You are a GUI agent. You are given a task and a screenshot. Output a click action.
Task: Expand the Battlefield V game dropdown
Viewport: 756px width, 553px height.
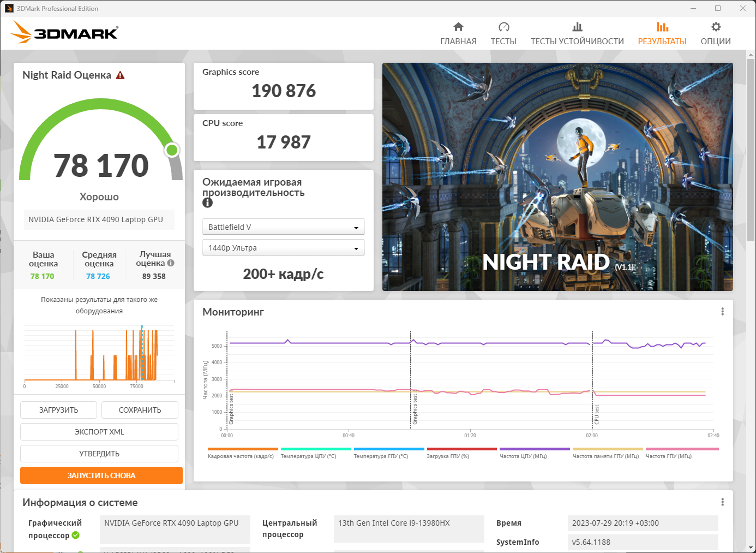click(x=283, y=227)
